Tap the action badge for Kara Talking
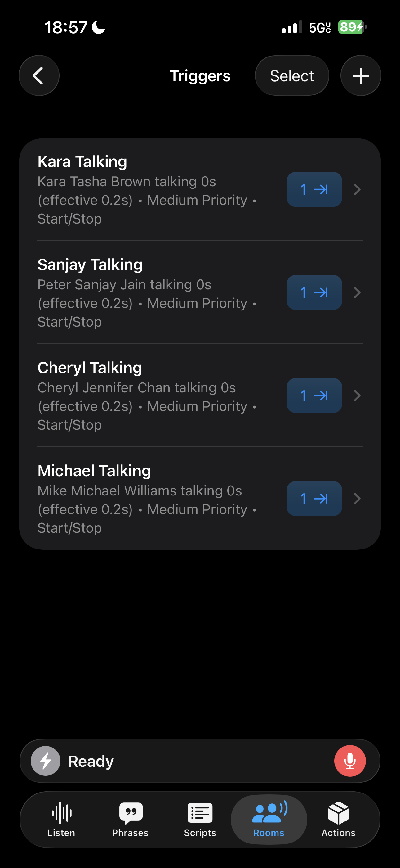 pos(314,189)
